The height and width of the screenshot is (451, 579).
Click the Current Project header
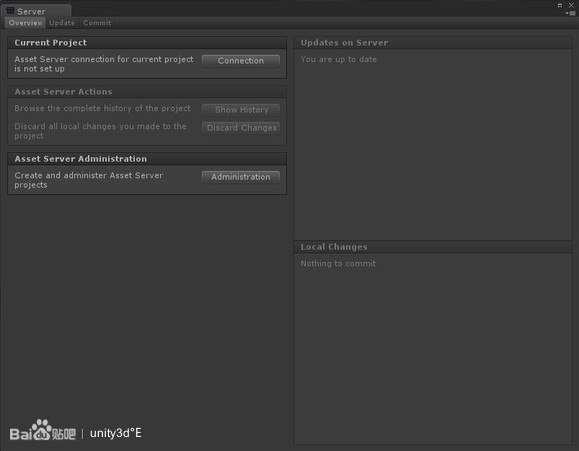[147, 43]
